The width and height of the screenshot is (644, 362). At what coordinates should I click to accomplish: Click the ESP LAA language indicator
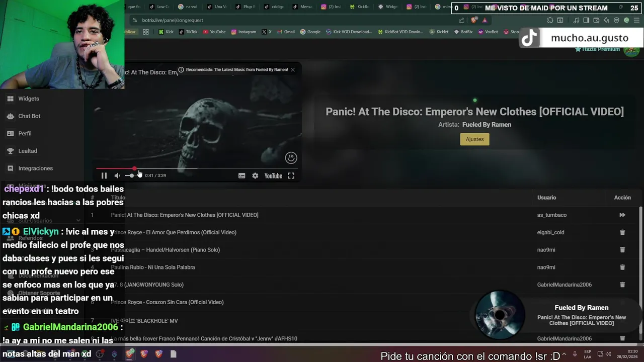(x=588, y=354)
